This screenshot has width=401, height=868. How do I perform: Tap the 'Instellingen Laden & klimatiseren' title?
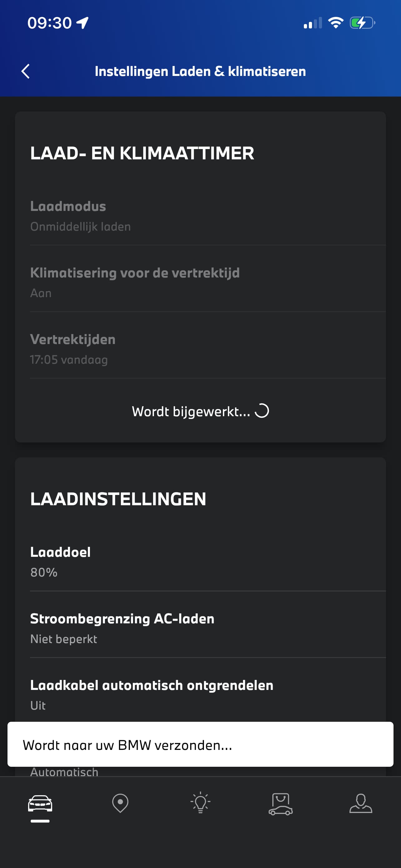coord(200,72)
